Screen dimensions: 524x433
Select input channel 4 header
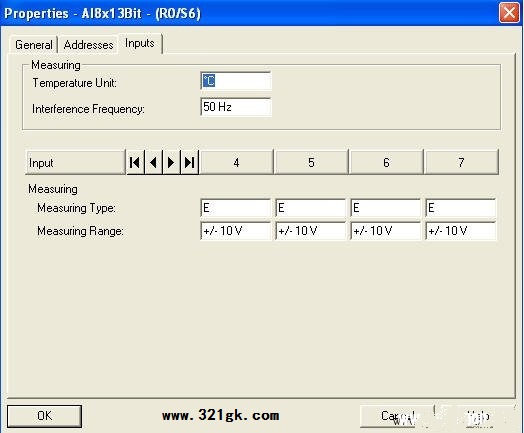click(236, 162)
